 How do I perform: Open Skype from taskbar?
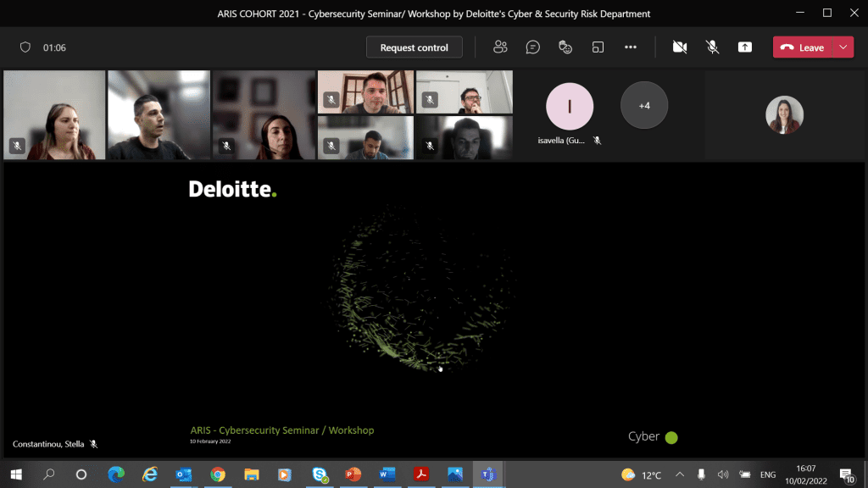pyautogui.click(x=320, y=474)
